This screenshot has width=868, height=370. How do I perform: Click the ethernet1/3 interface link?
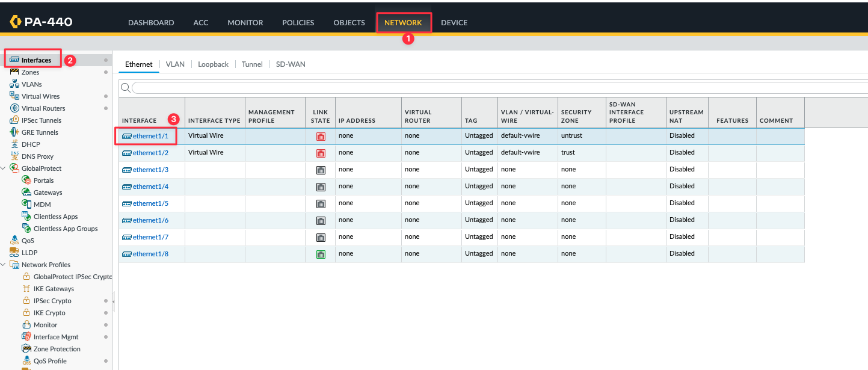(x=150, y=170)
